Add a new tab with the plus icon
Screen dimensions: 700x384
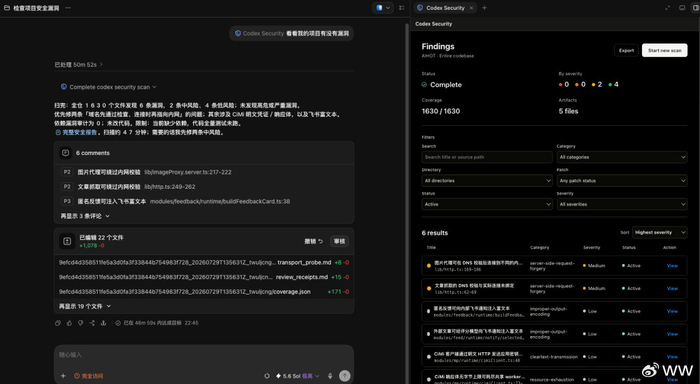pyautogui.click(x=484, y=8)
